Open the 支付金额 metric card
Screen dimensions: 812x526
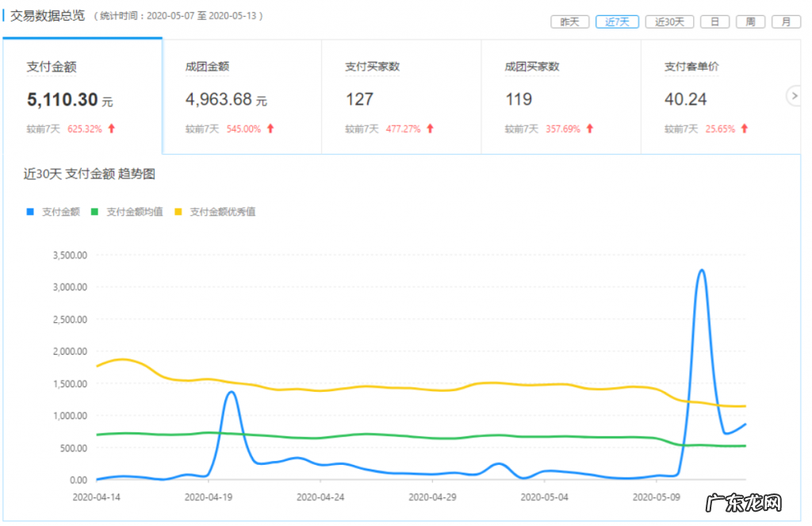82,96
